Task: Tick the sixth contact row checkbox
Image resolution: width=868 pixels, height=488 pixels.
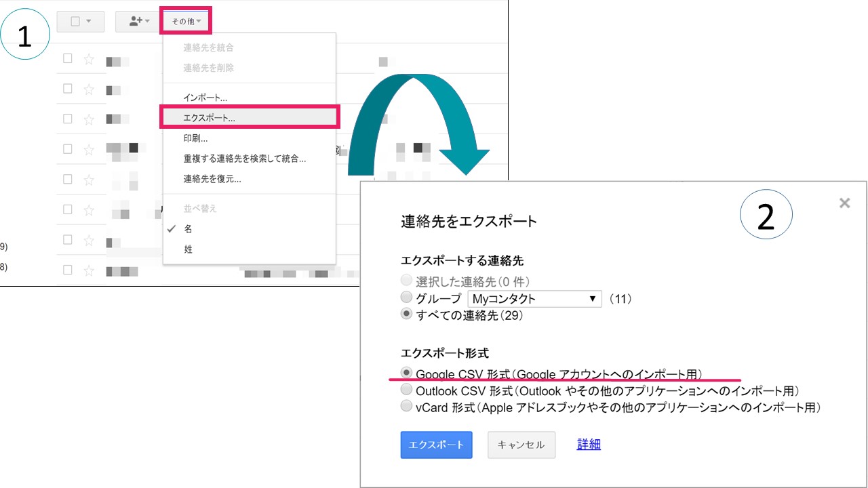Action: [x=67, y=209]
